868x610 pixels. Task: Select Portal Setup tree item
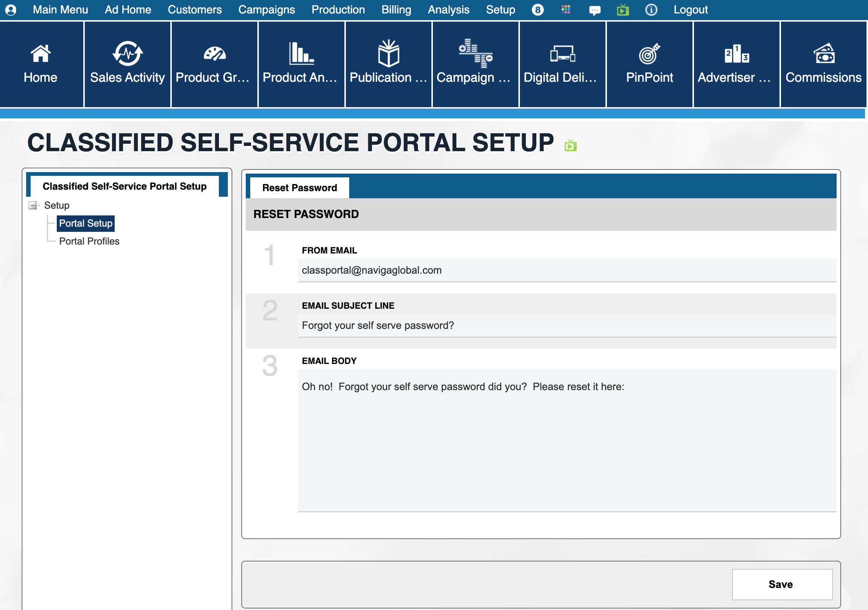pos(86,223)
